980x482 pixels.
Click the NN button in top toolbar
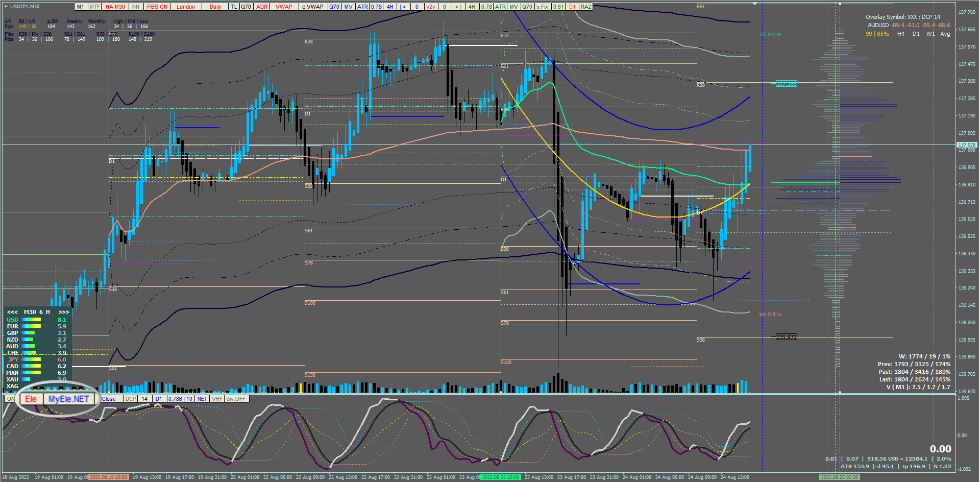(136, 7)
